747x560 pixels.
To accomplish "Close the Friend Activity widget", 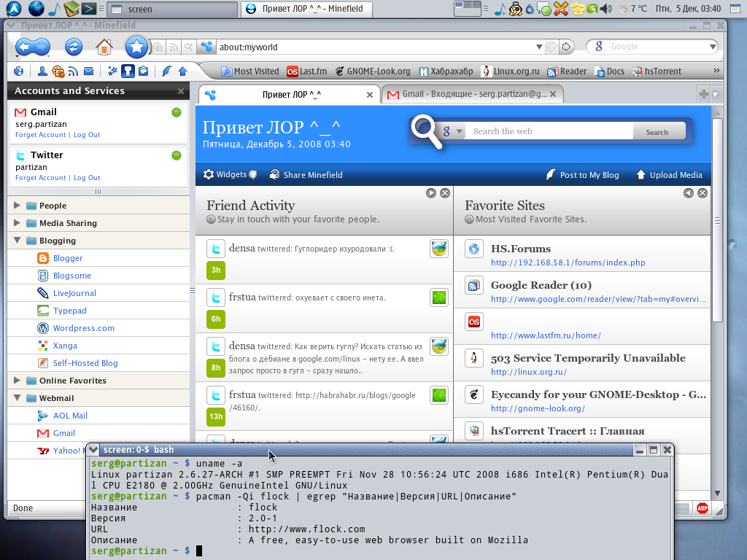I will point(445,193).
